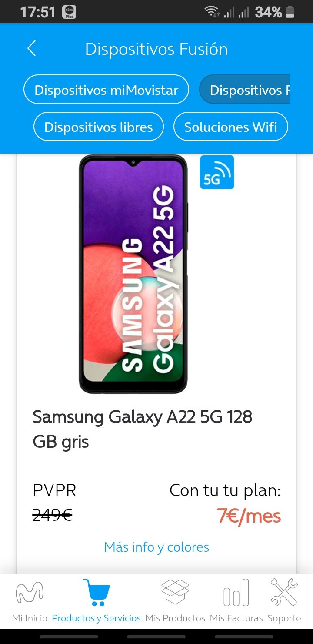Tap the 5G badge icon
313x644 pixels.
point(217,172)
